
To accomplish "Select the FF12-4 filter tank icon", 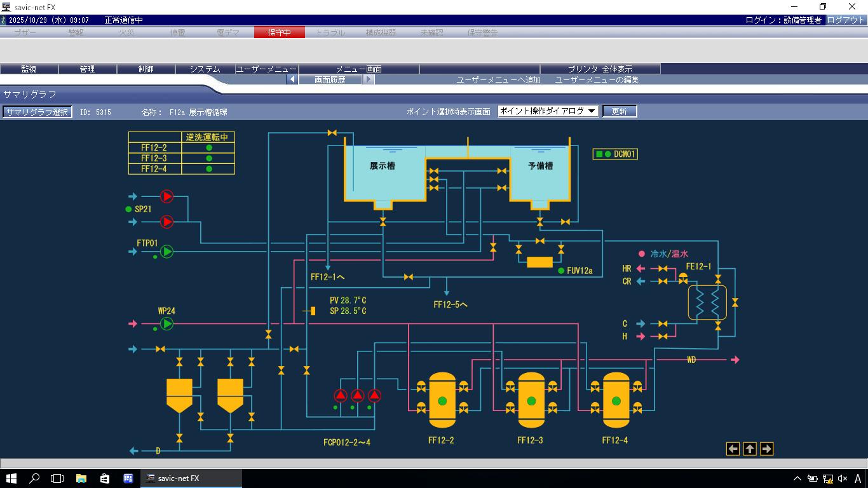I will (616, 400).
